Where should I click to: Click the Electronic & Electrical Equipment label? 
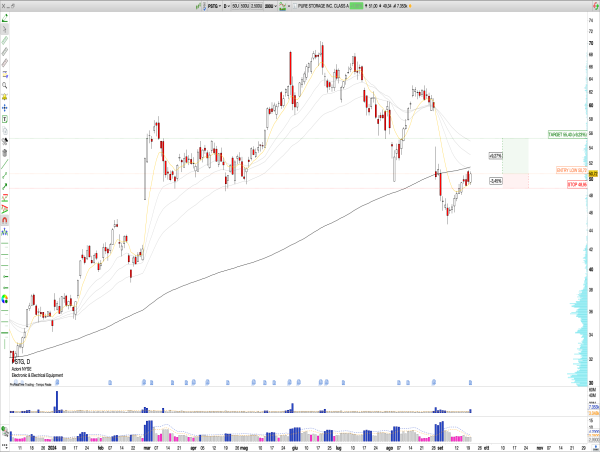[x=37, y=375]
